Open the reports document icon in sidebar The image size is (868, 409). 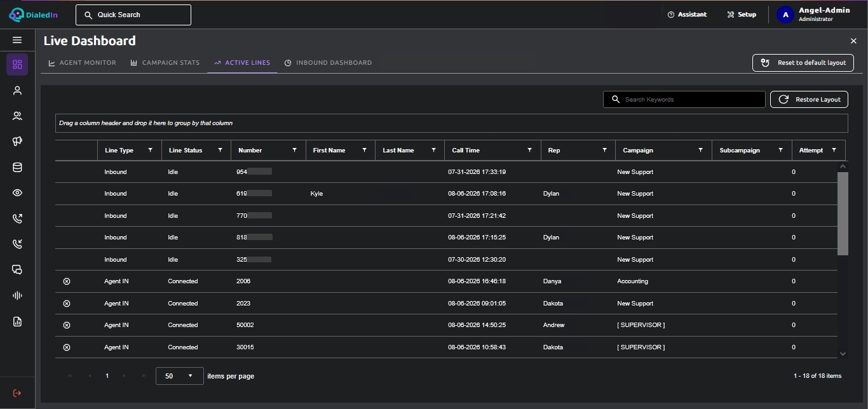(17, 321)
